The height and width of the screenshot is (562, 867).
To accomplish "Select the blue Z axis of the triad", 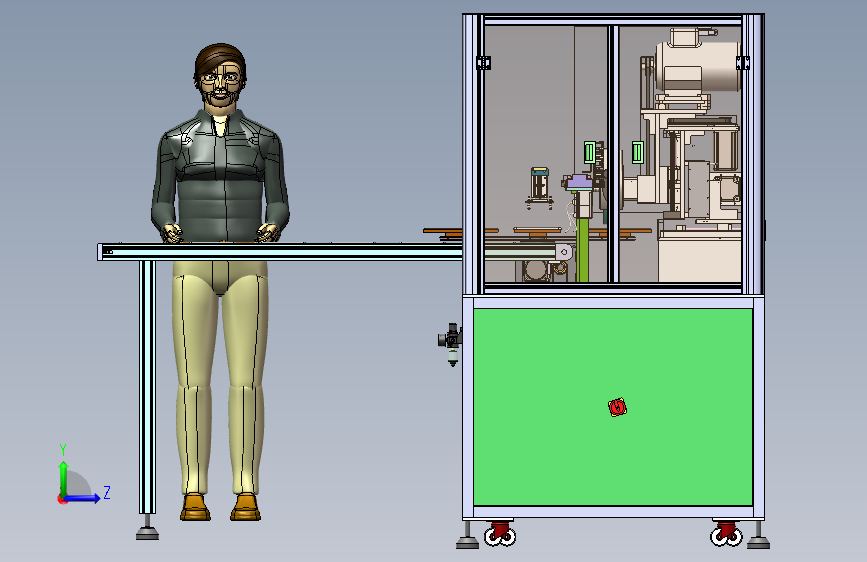I will pos(83,498).
